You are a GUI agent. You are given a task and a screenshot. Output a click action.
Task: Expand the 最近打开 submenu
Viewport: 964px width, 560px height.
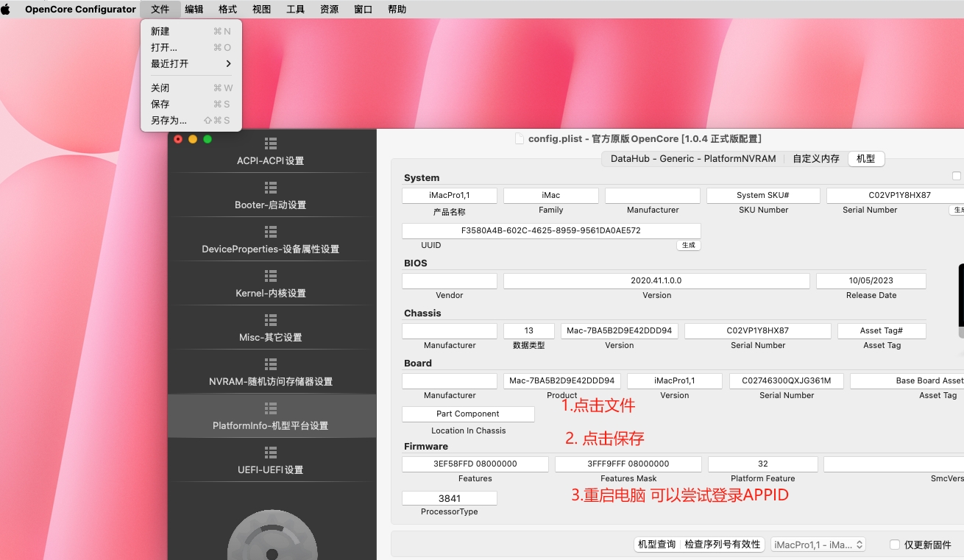191,63
